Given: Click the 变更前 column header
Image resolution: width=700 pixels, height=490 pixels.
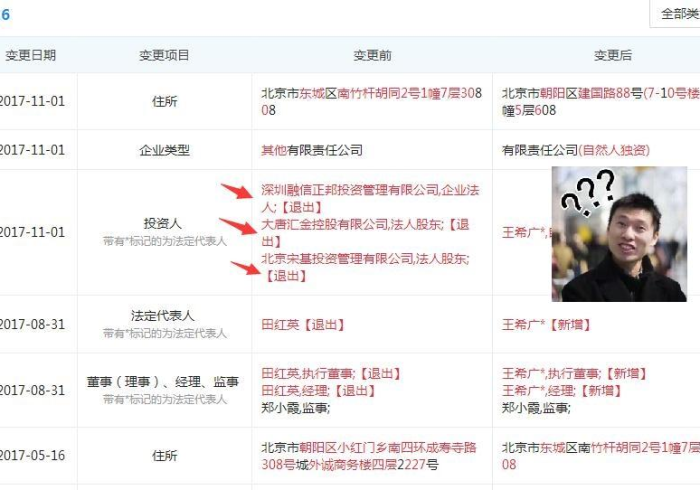Looking at the screenshot, I should (x=372, y=55).
